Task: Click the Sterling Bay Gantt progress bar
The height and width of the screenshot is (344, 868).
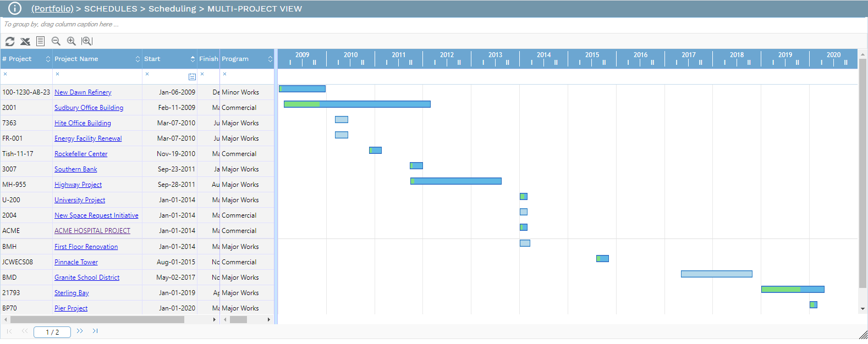Action: [792, 289]
